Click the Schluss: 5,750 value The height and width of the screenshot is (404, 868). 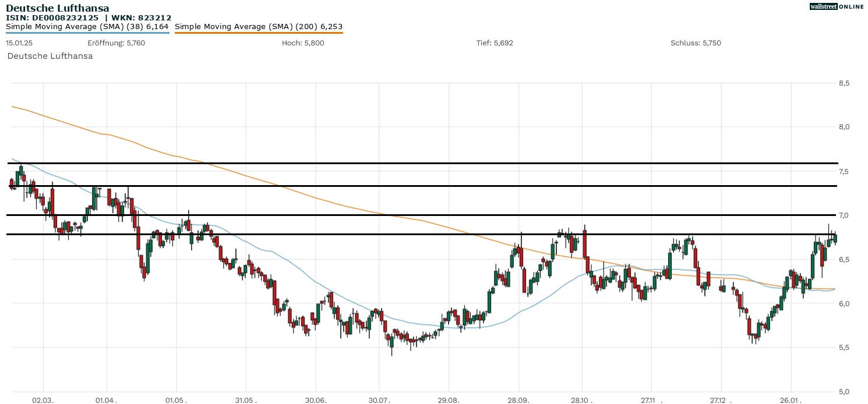[696, 43]
